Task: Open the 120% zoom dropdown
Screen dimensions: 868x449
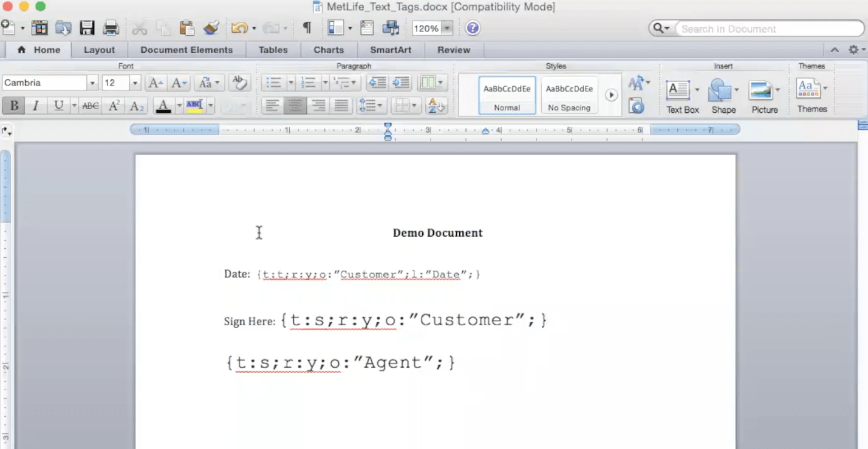Action: click(x=447, y=29)
